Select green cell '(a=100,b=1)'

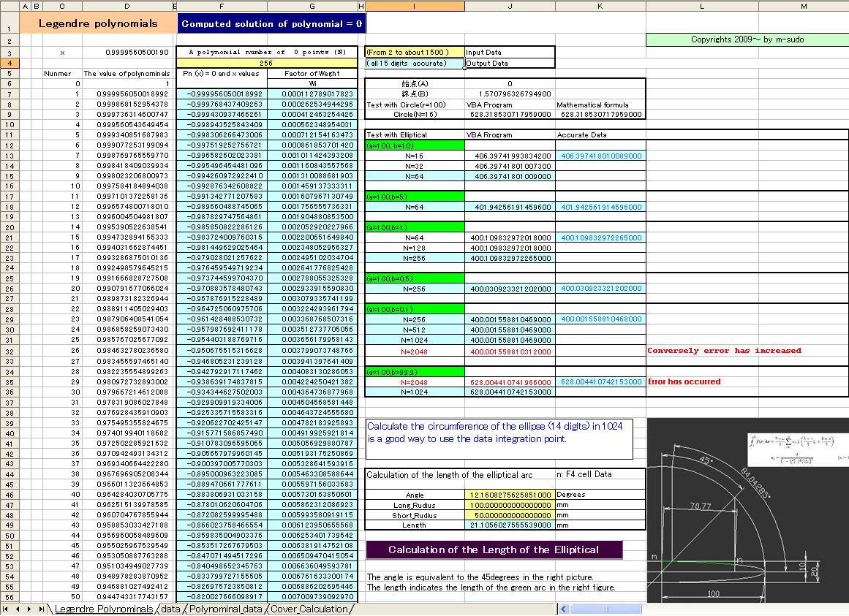pos(415,228)
